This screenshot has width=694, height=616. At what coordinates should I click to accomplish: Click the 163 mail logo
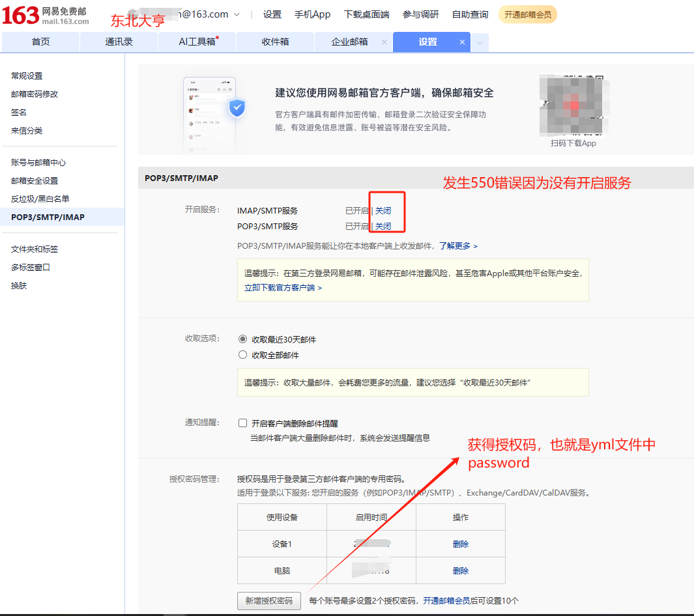[46, 15]
